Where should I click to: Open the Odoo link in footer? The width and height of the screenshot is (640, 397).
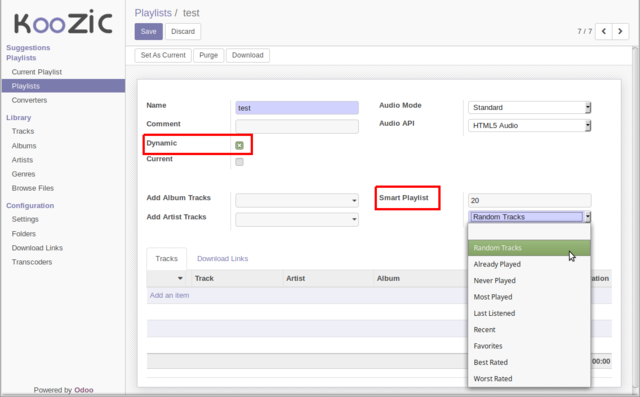pyautogui.click(x=84, y=390)
